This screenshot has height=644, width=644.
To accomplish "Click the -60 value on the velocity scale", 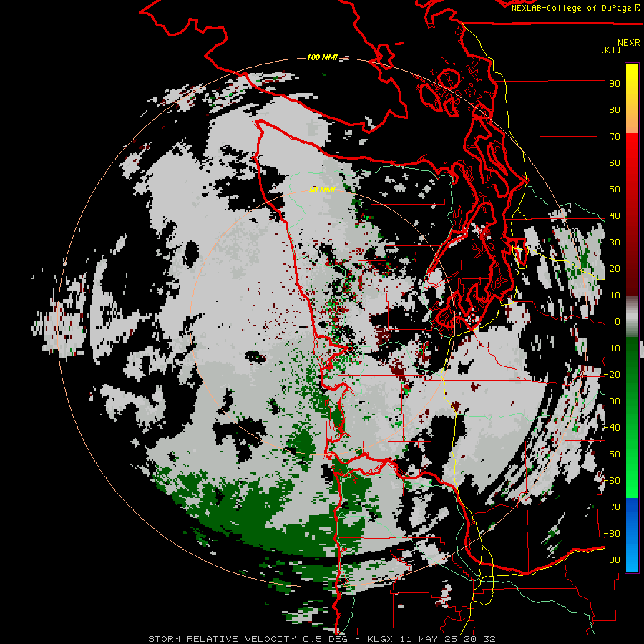I will pos(612,481).
